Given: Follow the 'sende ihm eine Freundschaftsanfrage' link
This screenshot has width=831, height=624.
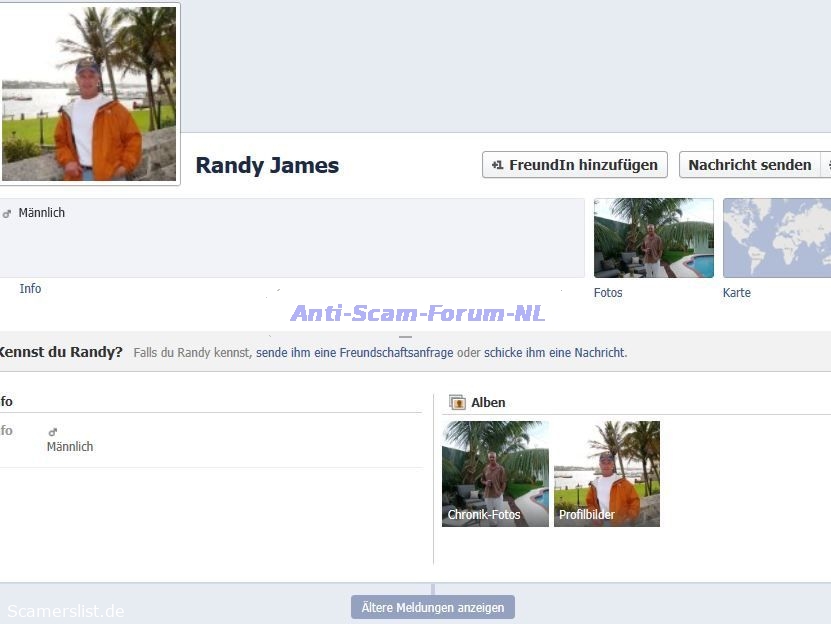Looking at the screenshot, I should point(354,353).
